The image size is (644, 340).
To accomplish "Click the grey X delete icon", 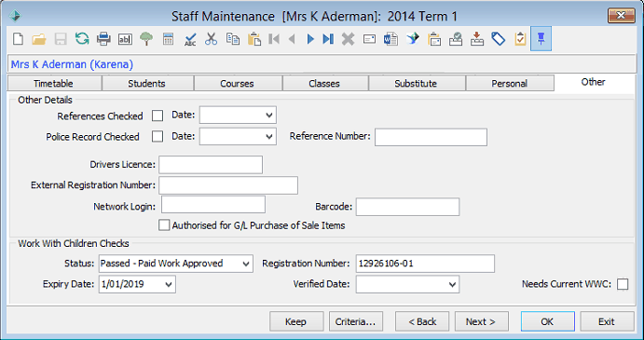I will [x=348, y=39].
